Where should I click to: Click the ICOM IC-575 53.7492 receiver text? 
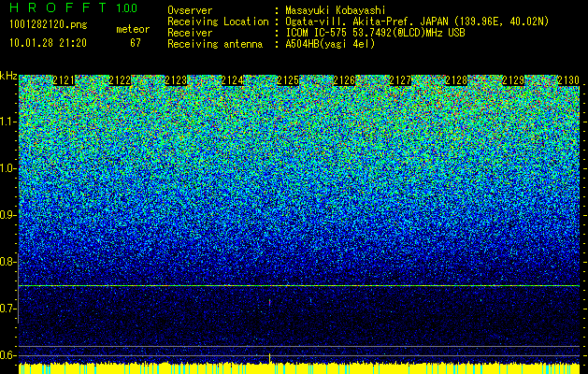tap(375, 33)
